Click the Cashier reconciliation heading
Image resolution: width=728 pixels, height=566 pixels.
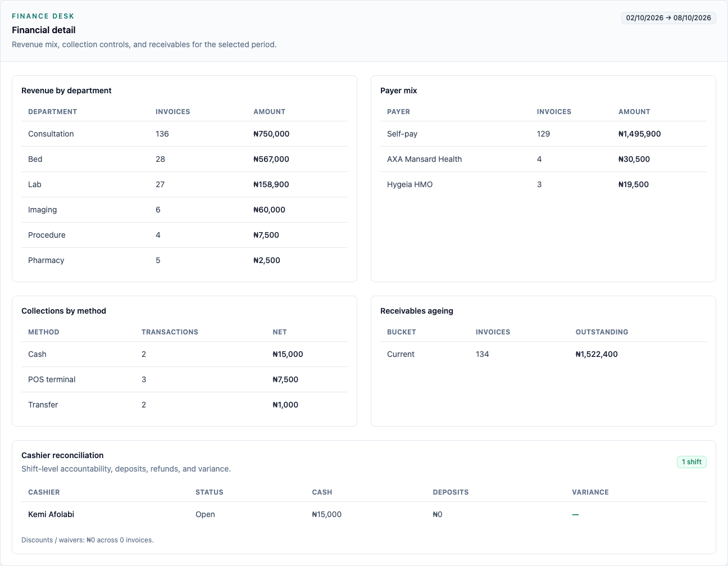click(62, 455)
